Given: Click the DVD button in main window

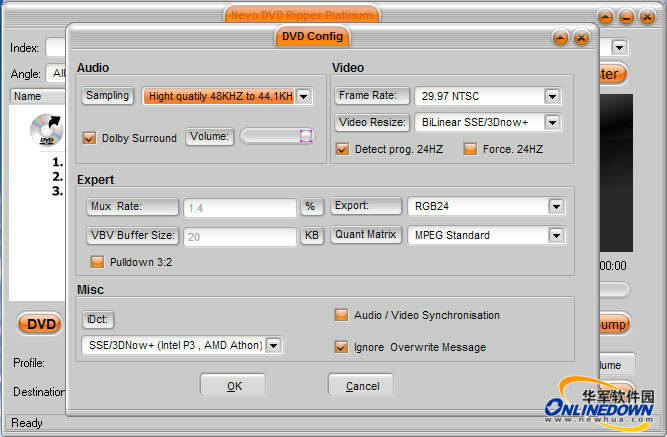Looking at the screenshot, I should tap(41, 324).
